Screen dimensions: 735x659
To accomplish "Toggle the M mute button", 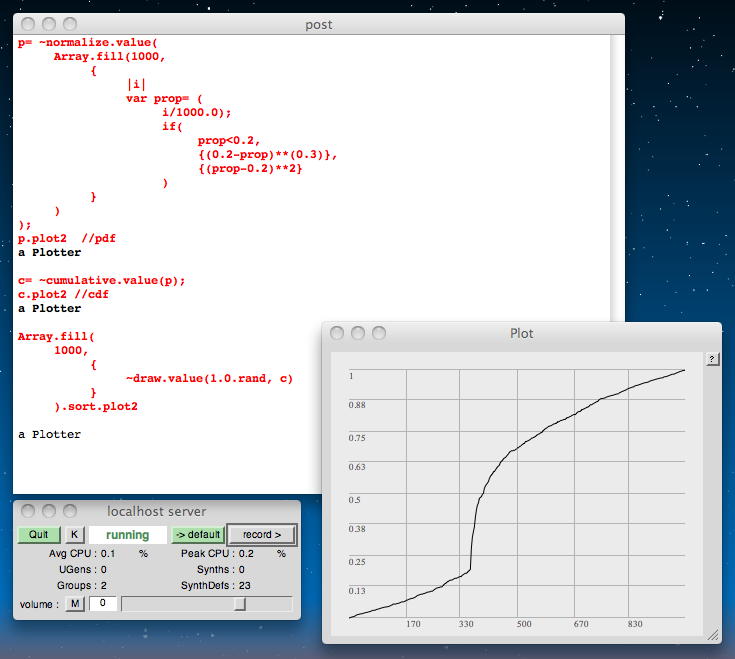I will [75, 604].
